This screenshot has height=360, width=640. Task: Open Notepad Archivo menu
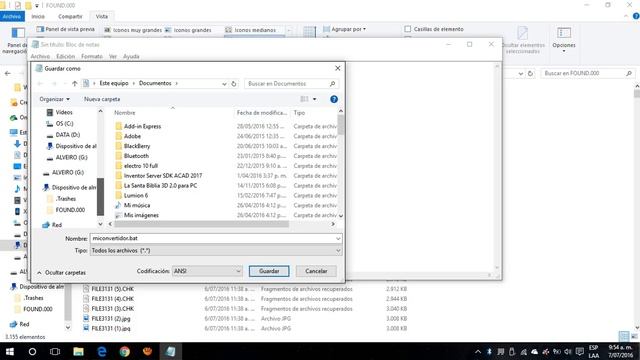tap(40, 56)
